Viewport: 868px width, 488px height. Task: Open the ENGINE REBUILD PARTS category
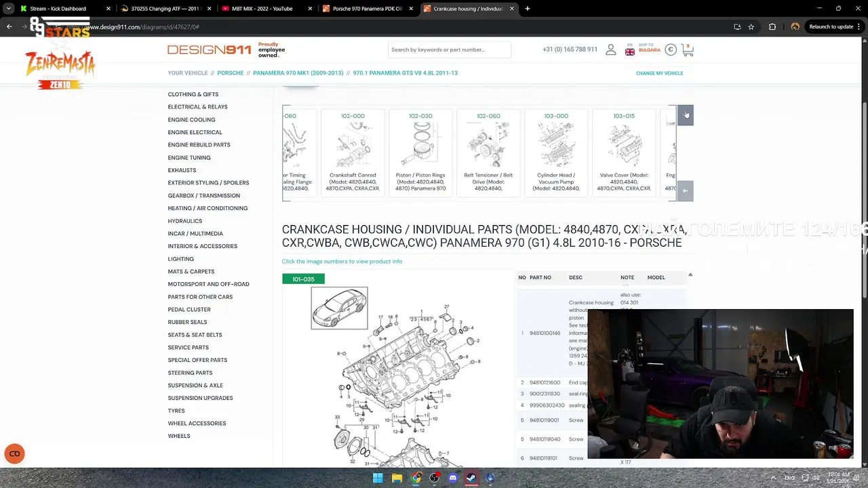pos(199,145)
